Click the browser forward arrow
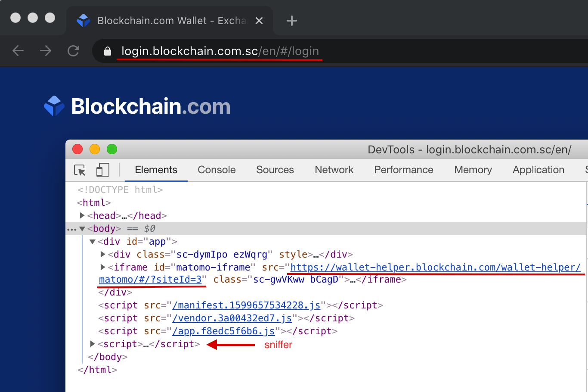The height and width of the screenshot is (392, 588). 46,51
